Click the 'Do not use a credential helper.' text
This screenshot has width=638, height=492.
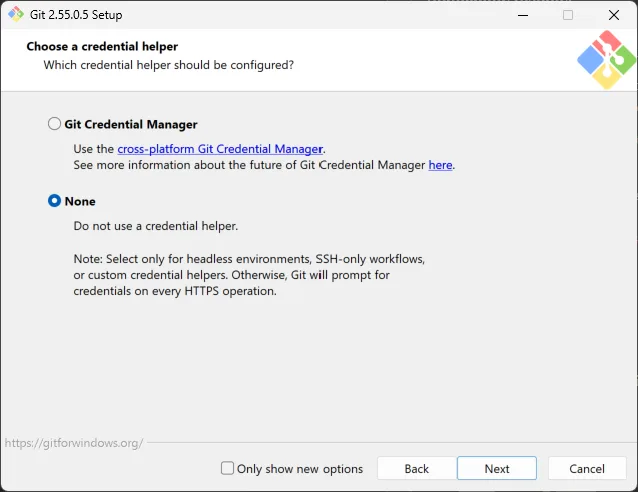pyautogui.click(x=155, y=226)
